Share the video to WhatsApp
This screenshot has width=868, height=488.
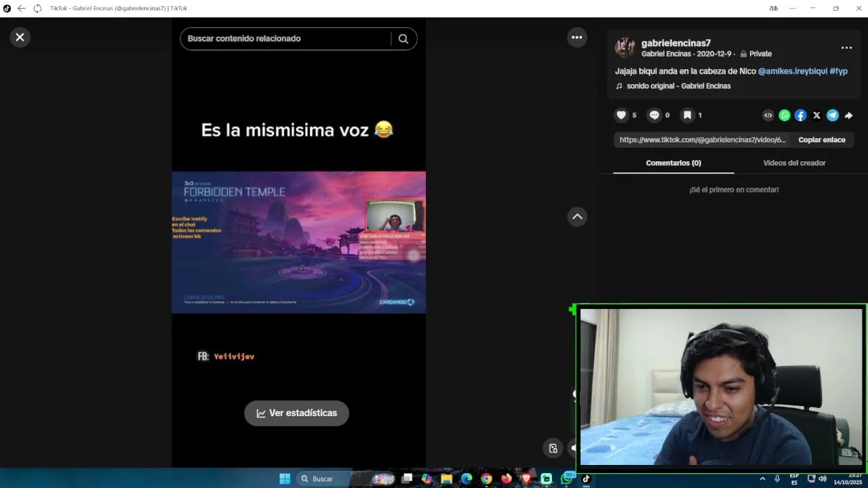click(785, 115)
